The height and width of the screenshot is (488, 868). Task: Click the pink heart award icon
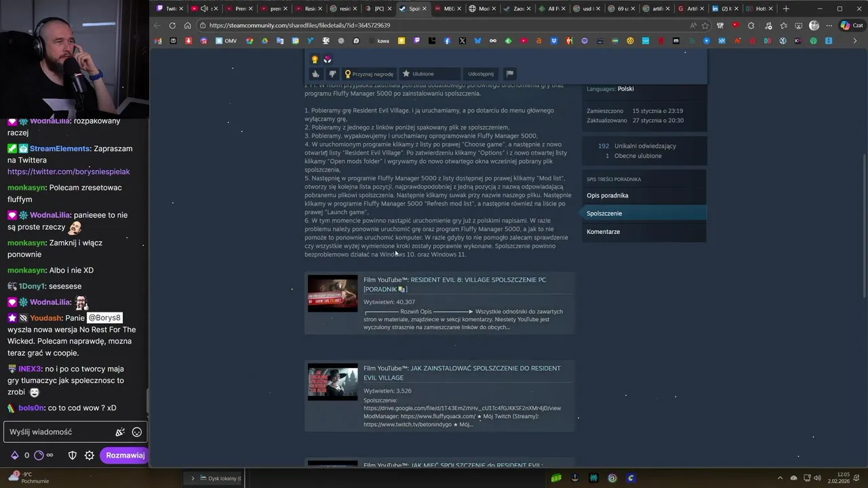point(328,60)
